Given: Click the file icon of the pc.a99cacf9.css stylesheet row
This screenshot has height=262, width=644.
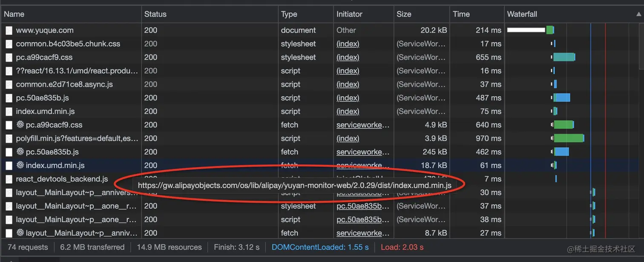Looking at the screenshot, I should [x=9, y=57].
